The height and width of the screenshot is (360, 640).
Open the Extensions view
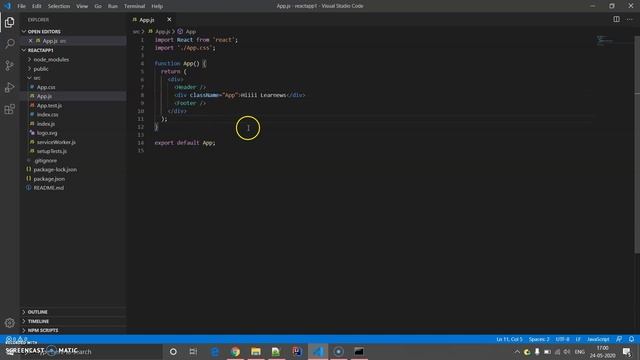tap(9, 109)
